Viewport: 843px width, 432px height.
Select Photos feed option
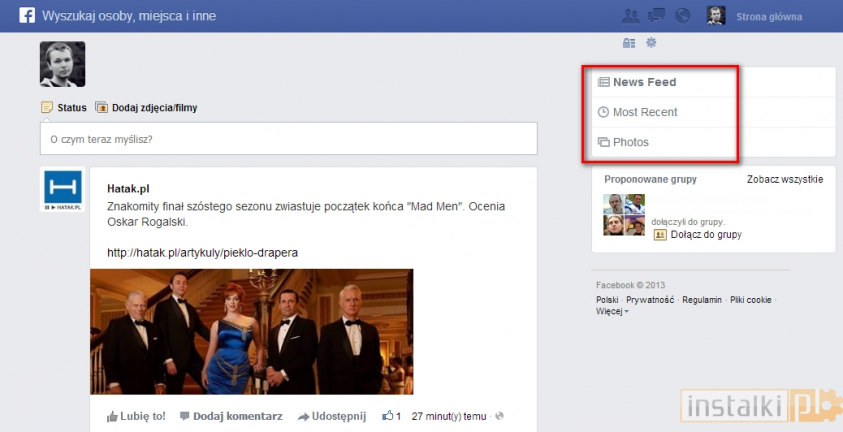coord(624,142)
